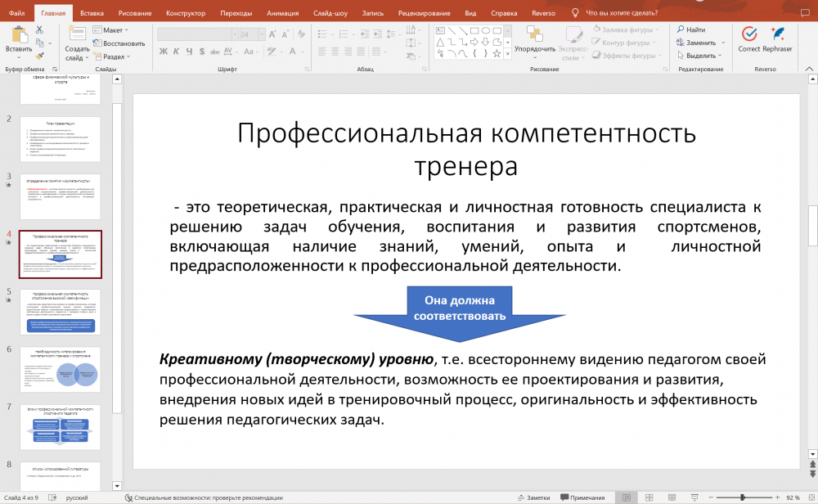818x504 pixels.
Task: Click the Восстановить reset button
Action: click(x=120, y=43)
